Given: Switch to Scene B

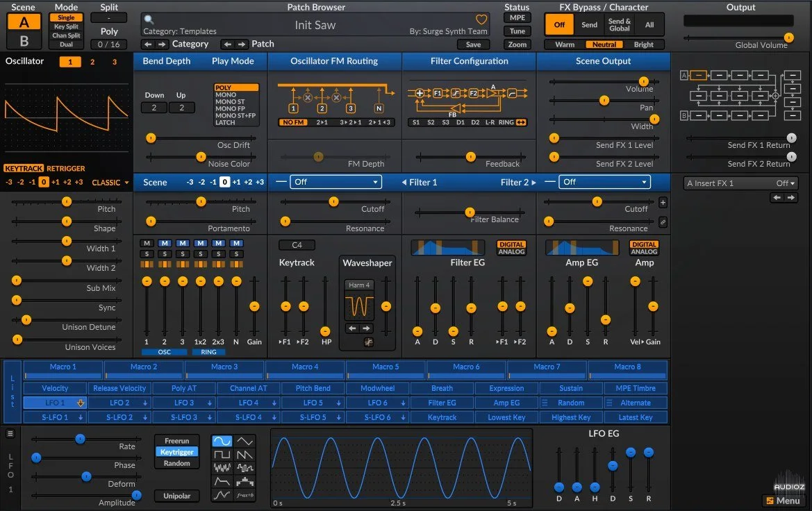Looking at the screenshot, I should [24, 41].
